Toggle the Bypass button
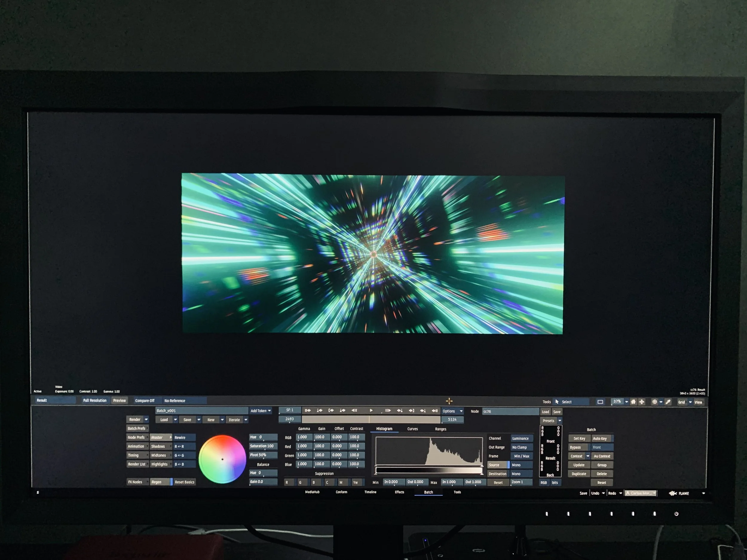 tap(575, 447)
